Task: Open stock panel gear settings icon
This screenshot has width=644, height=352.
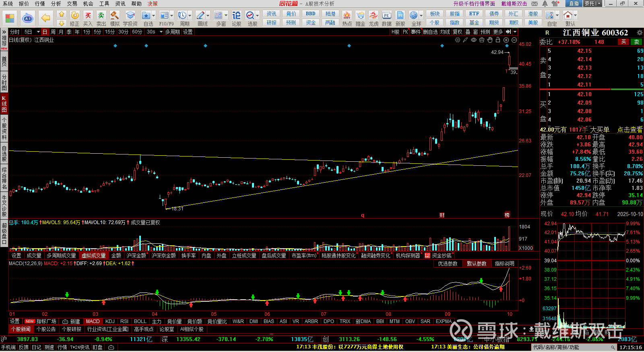Action: tap(639, 32)
